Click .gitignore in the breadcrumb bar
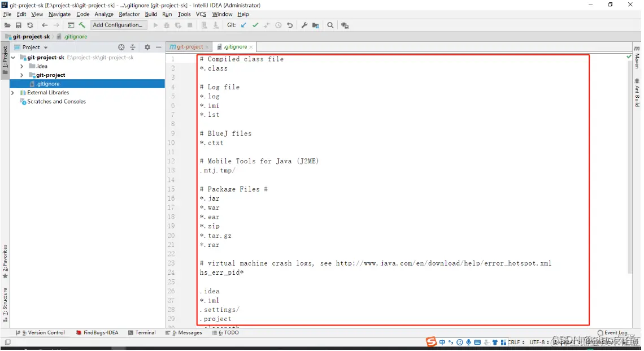The width and height of the screenshot is (644, 351). (75, 37)
